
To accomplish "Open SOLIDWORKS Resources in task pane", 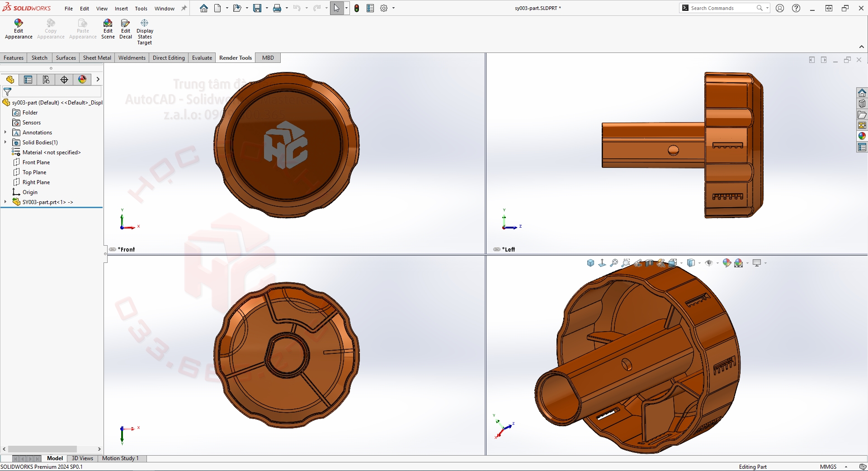I will (862, 93).
